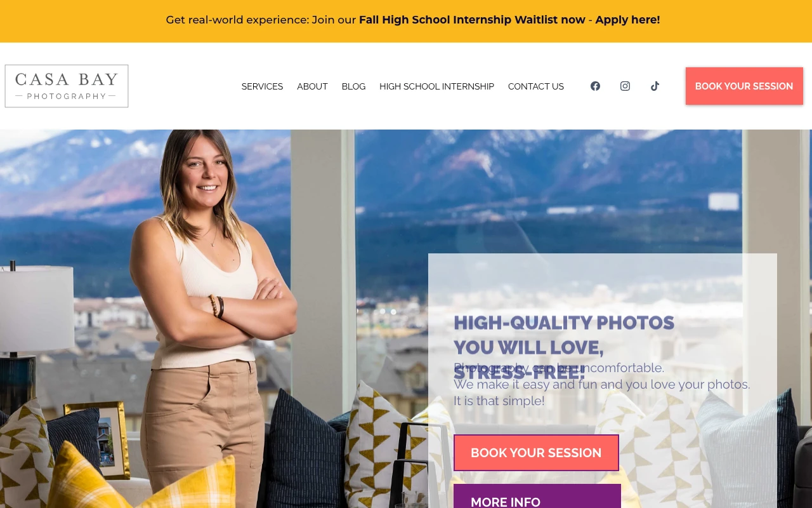Open the Instagram social icon
Image resolution: width=812 pixels, height=508 pixels.
(x=625, y=86)
